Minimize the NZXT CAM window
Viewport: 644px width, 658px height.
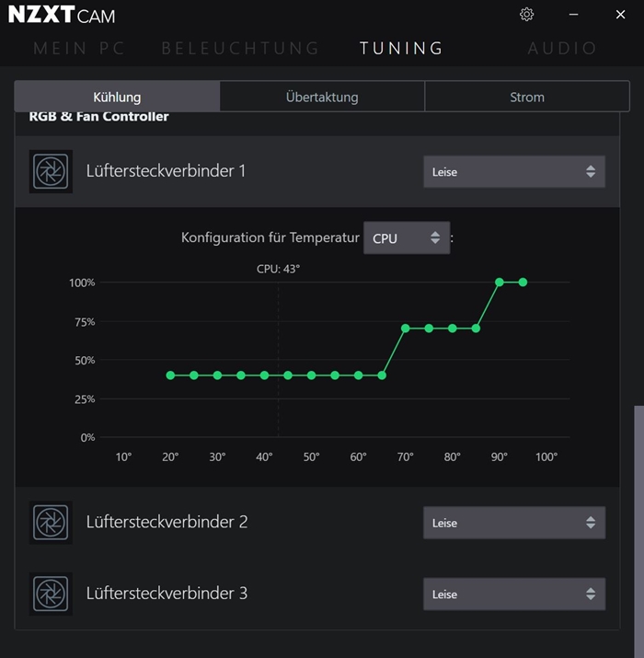[573, 15]
